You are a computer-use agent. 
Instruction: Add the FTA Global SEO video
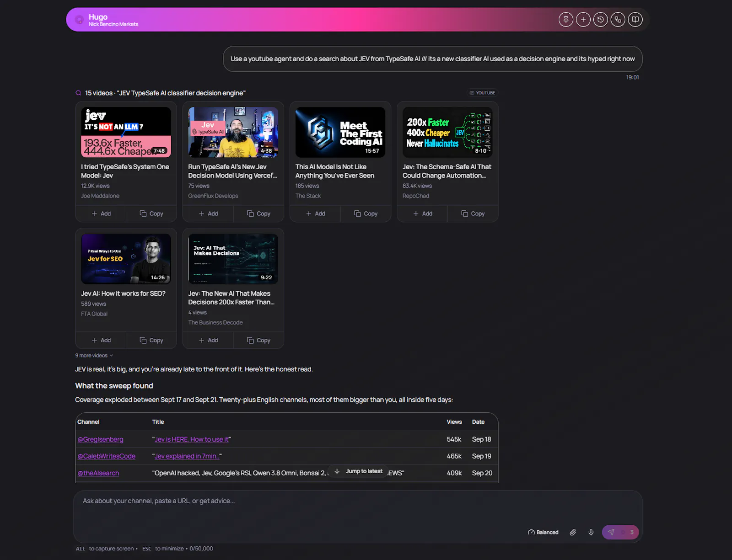click(x=101, y=340)
